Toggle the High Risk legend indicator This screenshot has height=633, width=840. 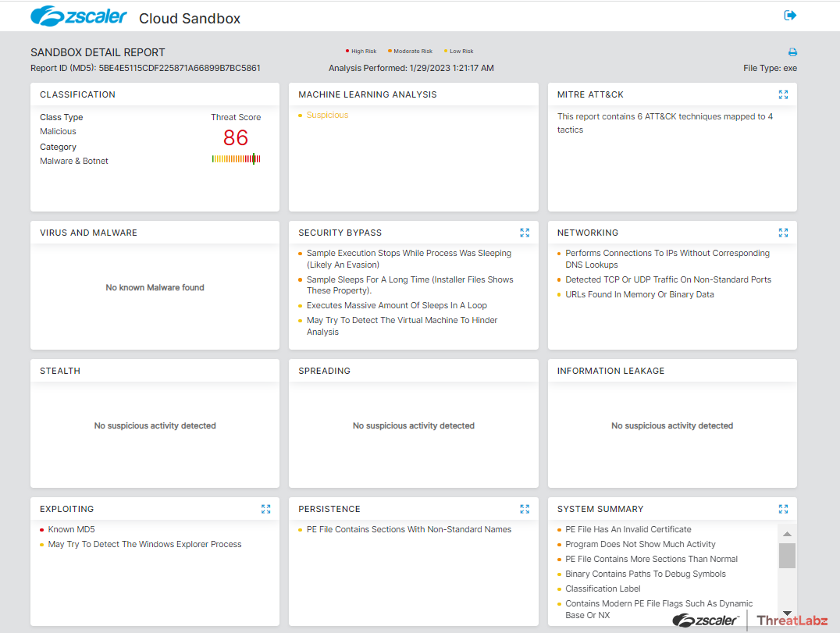pos(361,50)
